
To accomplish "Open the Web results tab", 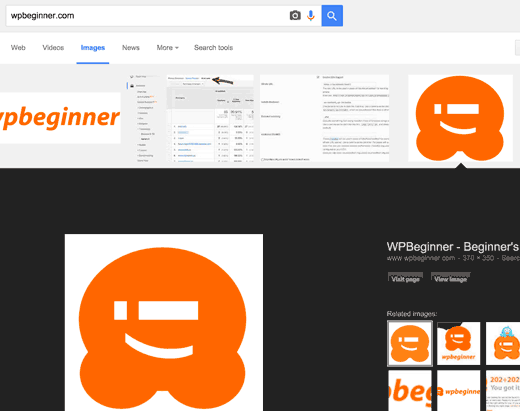I will pos(18,48).
